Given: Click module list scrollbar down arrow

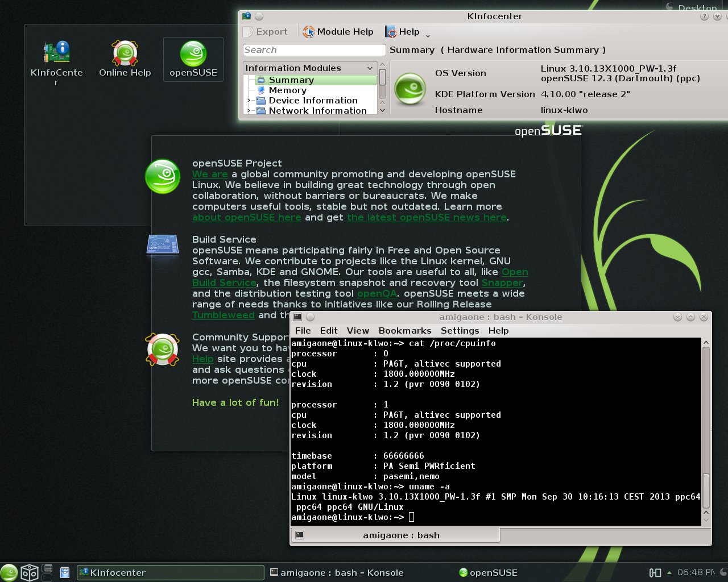Looking at the screenshot, I should [x=382, y=110].
